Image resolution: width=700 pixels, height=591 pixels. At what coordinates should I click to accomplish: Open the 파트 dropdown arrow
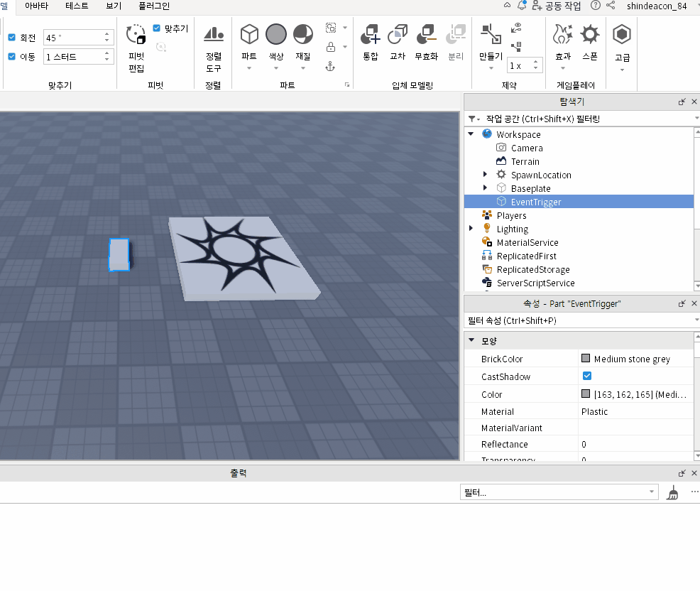pyautogui.click(x=249, y=68)
